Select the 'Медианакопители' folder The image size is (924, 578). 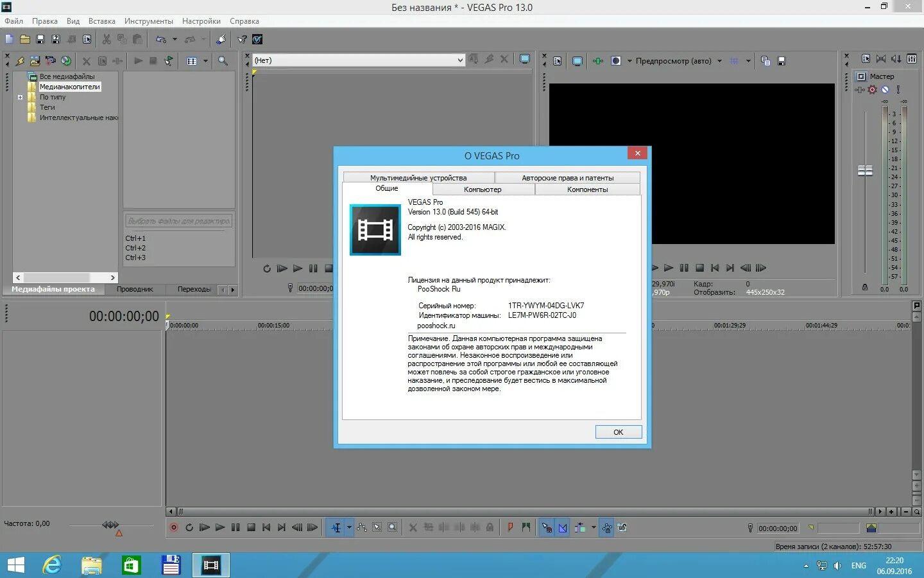(69, 87)
